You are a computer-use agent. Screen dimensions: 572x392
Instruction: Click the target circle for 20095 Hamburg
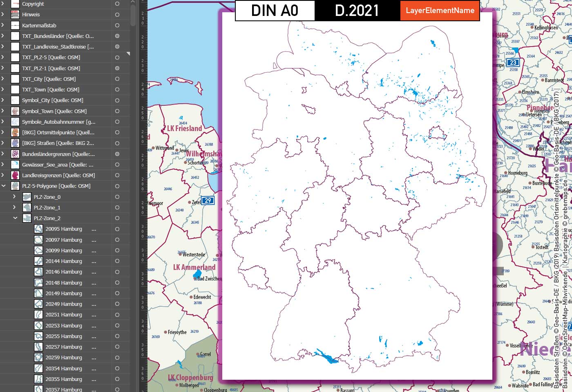(x=117, y=229)
